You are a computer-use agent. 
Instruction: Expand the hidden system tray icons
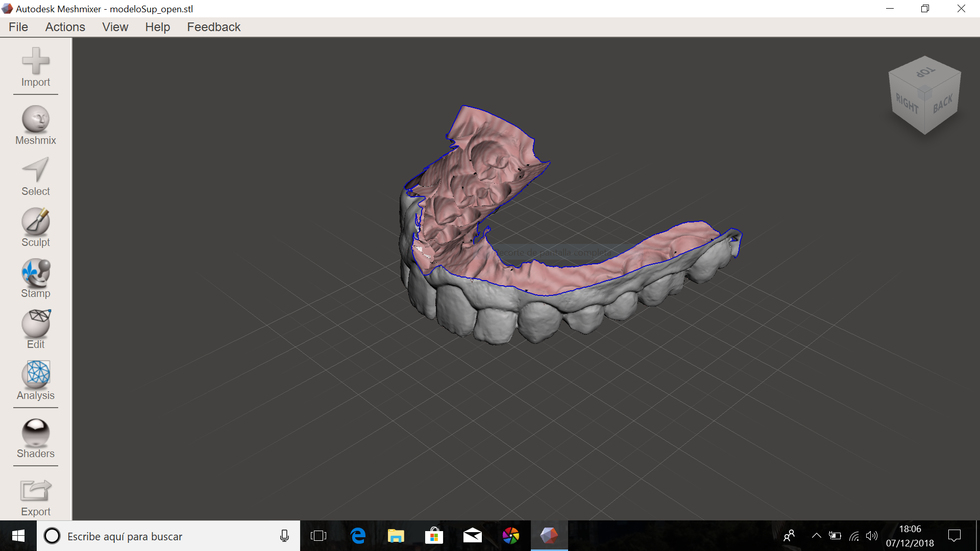click(x=816, y=536)
